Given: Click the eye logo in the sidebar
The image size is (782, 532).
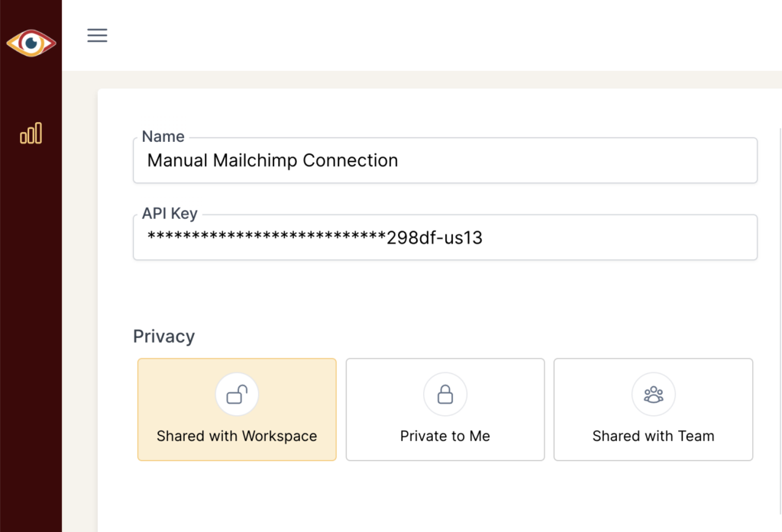Looking at the screenshot, I should click(31, 44).
